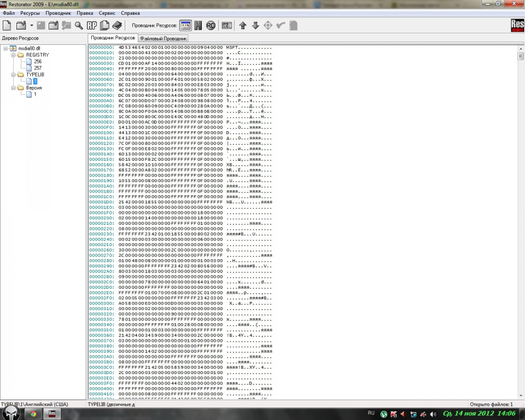This screenshot has width=525, height=420.
Task: Click the down arrow toolbar icon
Action: click(x=255, y=25)
